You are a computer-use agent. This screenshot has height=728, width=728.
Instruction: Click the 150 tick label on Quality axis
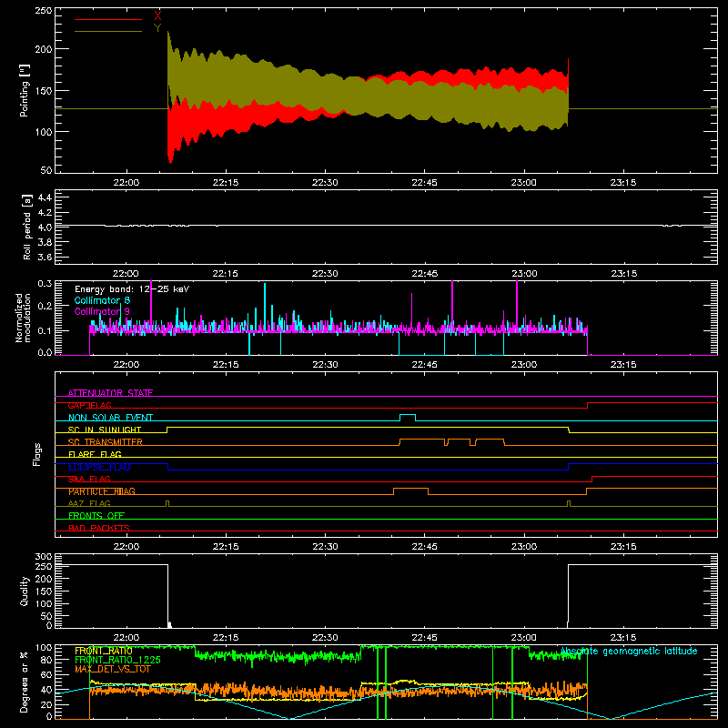pos(43,591)
